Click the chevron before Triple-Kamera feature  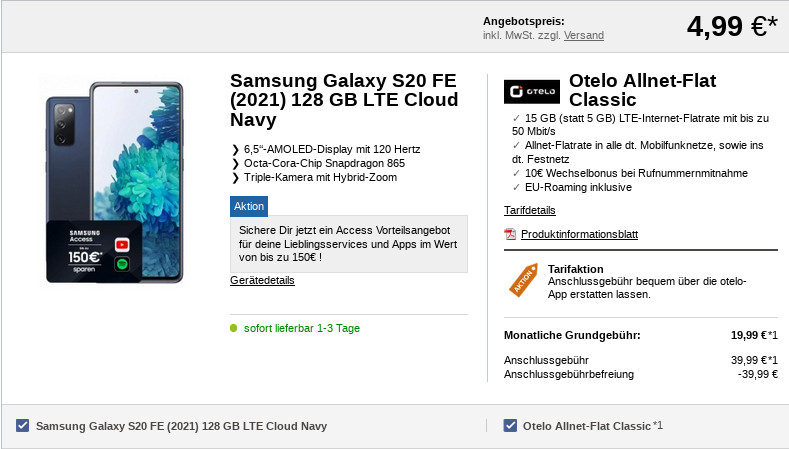coord(234,178)
